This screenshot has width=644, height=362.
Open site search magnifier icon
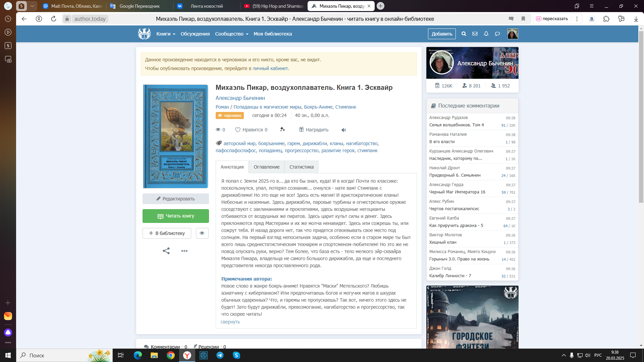[x=464, y=34]
